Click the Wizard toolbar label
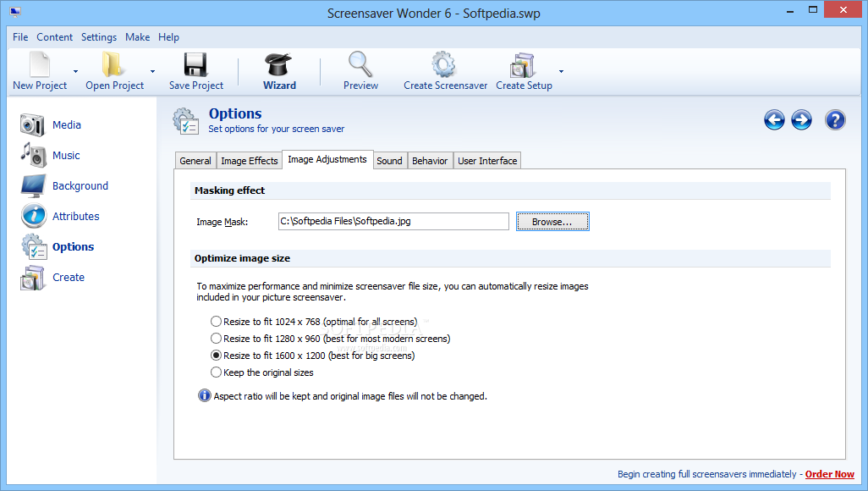The height and width of the screenshot is (491, 868). click(279, 86)
